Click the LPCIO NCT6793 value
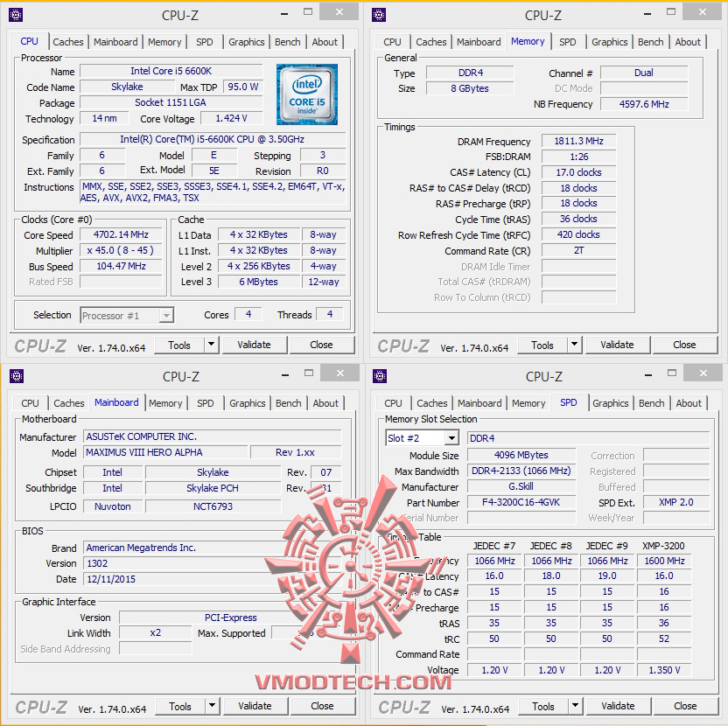728x726 pixels. 213,506
